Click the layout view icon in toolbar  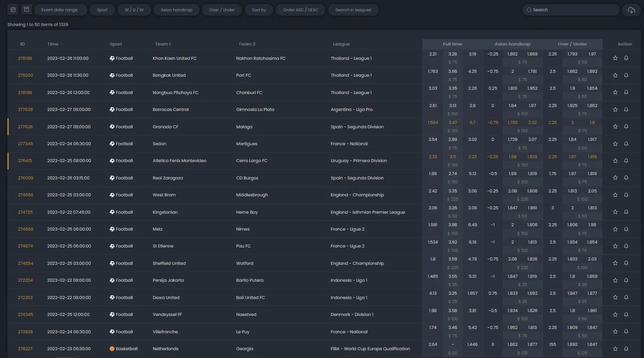(x=13, y=10)
